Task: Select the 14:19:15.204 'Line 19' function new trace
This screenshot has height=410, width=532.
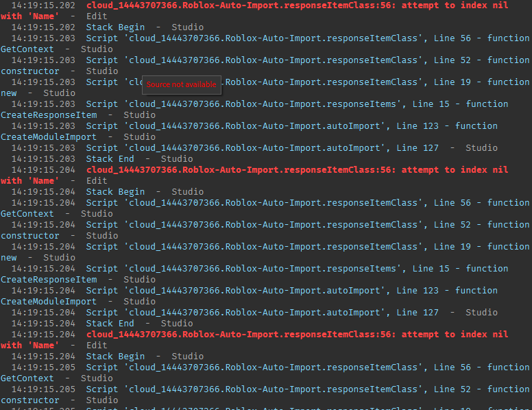Action: (x=266, y=252)
